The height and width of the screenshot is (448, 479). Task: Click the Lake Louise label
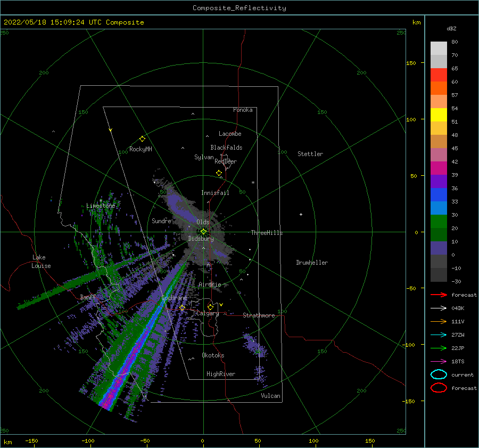pos(41,262)
